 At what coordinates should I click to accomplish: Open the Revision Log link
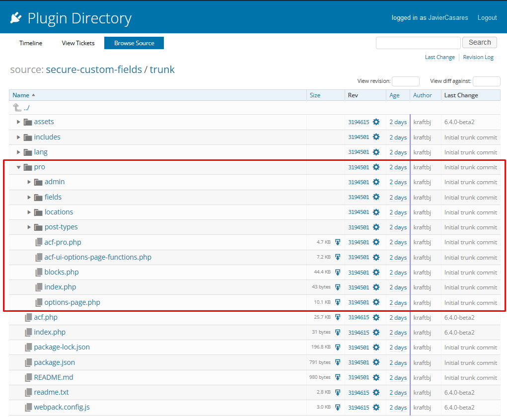478,57
